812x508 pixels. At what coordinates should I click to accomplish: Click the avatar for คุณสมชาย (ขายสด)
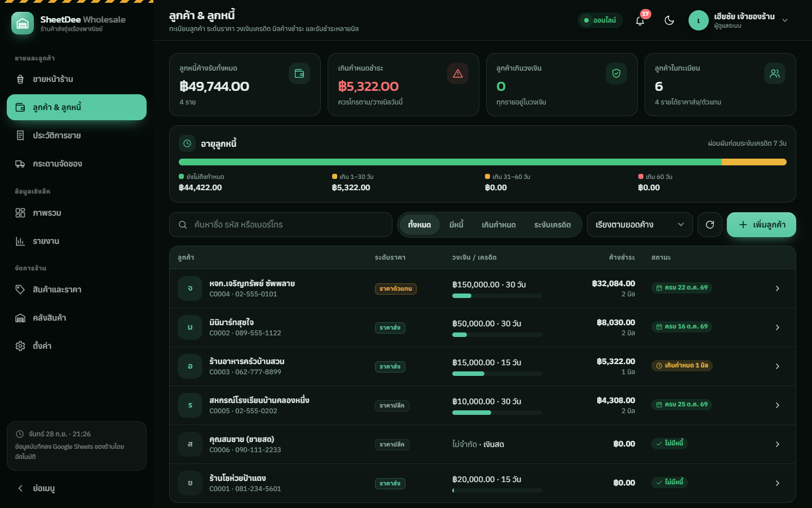[190, 444]
